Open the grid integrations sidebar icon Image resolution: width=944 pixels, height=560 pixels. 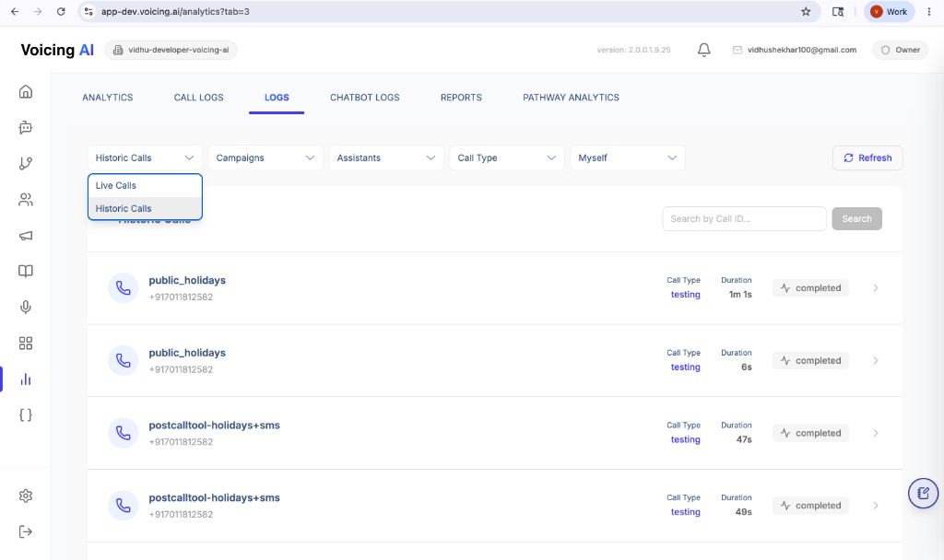point(25,343)
